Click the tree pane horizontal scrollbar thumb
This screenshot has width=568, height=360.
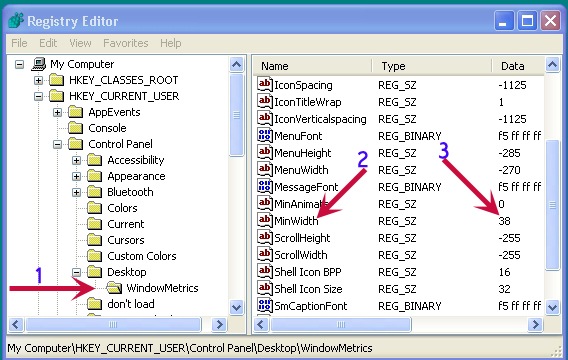(113, 325)
